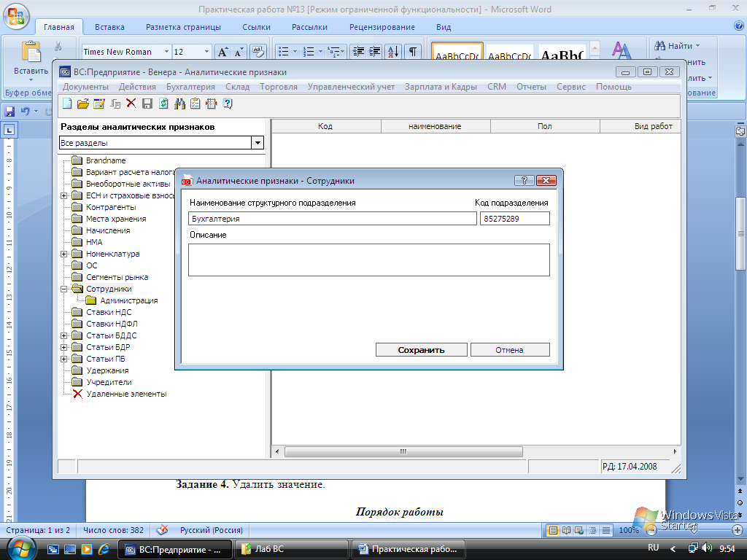Click Найти in Word ribbon
The height and width of the screenshot is (560, 747).
tap(677, 46)
